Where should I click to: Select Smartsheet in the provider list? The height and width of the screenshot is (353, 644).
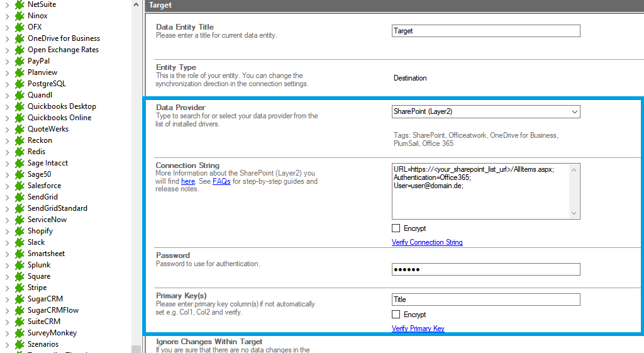[46, 254]
